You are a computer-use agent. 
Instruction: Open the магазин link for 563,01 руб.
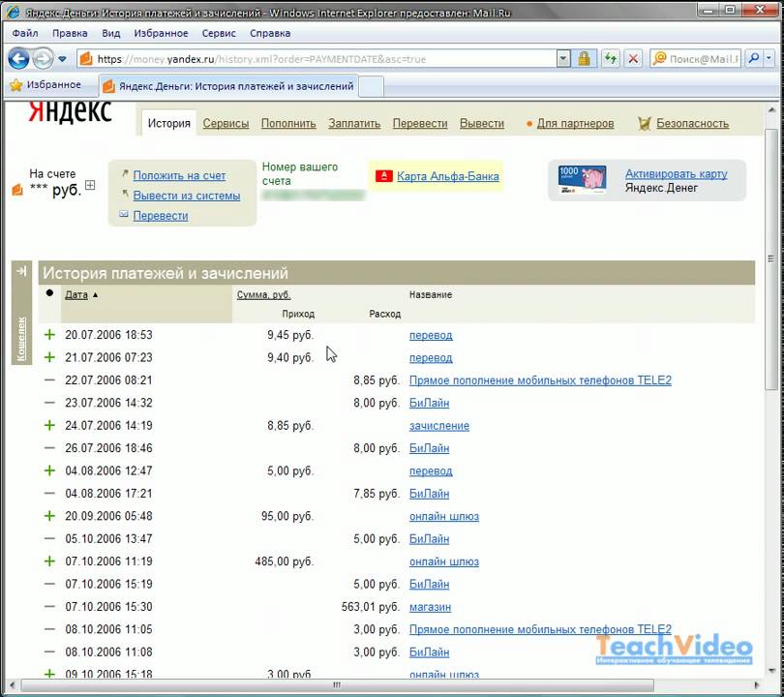[x=430, y=607]
